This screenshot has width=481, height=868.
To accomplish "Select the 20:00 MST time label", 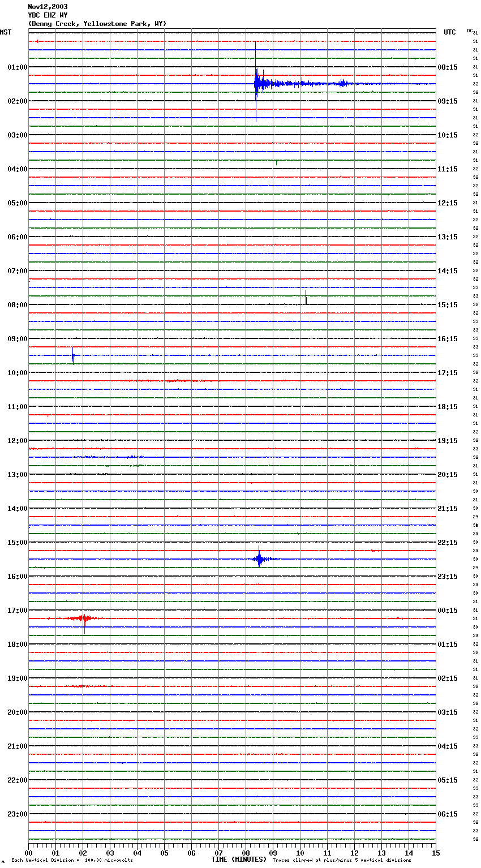I will pos(17,712).
